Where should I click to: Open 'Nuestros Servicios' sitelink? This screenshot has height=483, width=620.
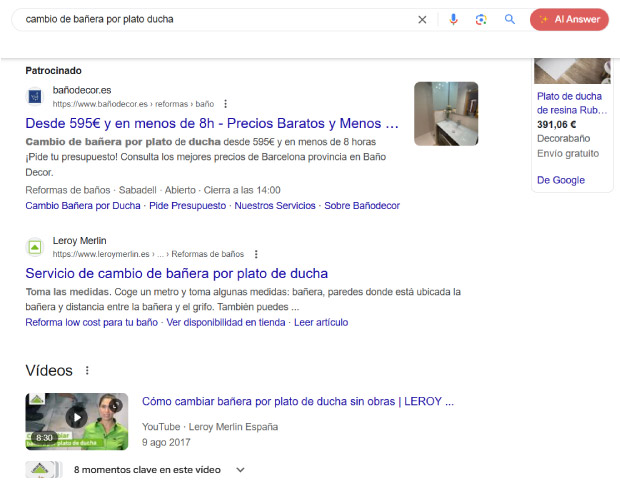tap(275, 206)
